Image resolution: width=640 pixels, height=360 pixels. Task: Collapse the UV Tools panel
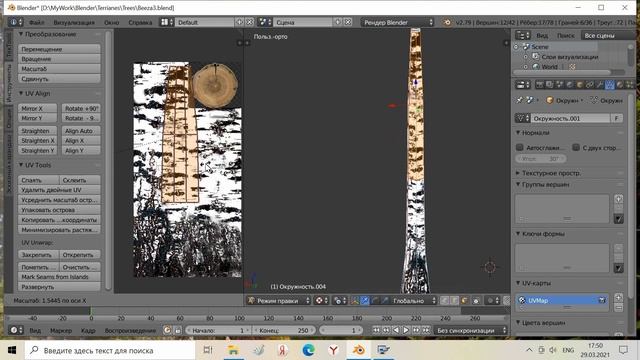click(21, 165)
